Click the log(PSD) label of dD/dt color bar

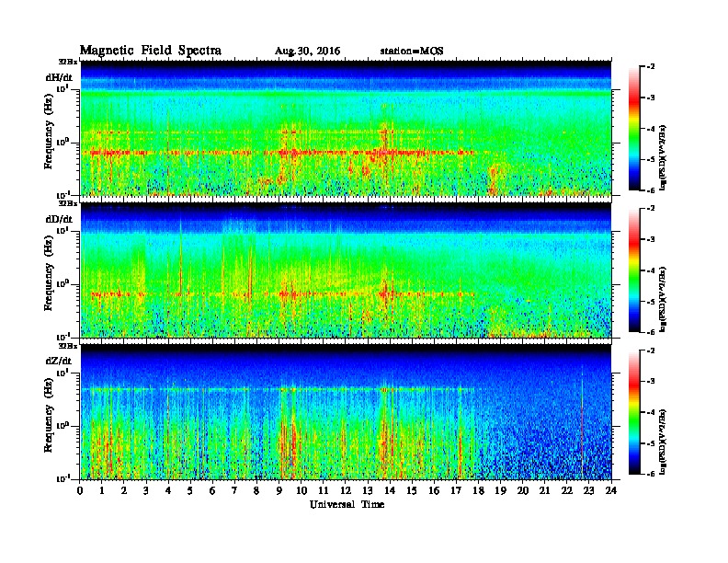point(663,299)
